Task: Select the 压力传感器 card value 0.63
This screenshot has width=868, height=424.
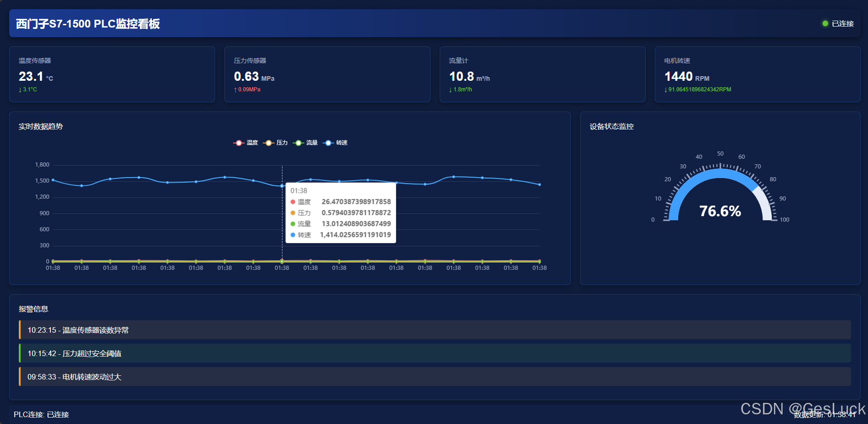Action: pyautogui.click(x=247, y=76)
